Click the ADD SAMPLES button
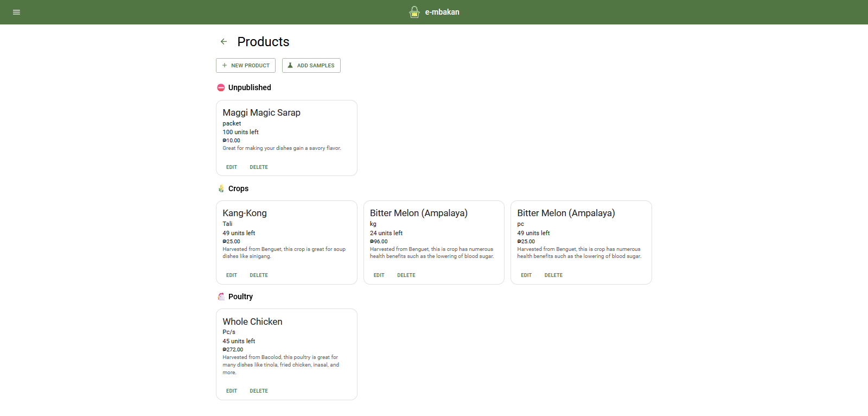Viewport: 868px width, 416px height. pos(311,65)
